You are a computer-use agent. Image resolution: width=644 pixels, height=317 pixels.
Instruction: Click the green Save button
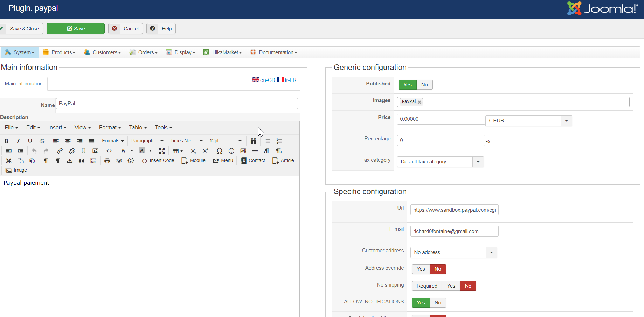[76, 29]
